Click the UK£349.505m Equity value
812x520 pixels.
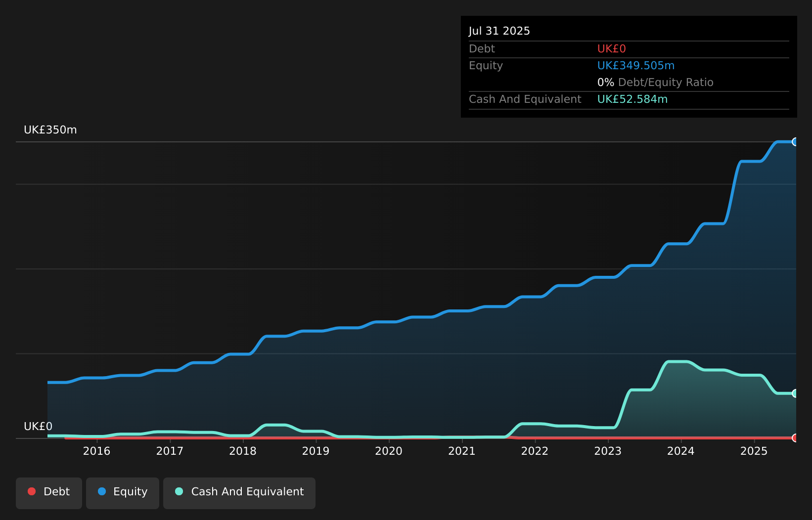pyautogui.click(x=635, y=65)
